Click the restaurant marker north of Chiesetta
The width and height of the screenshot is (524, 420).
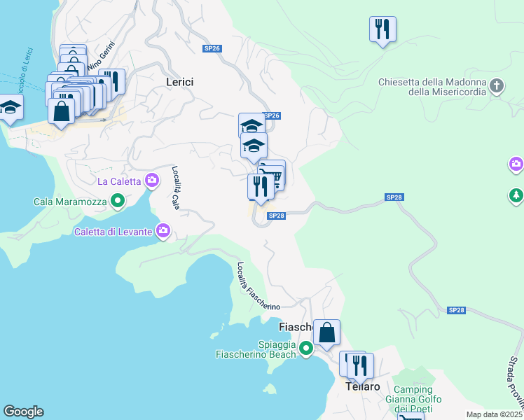pos(382,29)
